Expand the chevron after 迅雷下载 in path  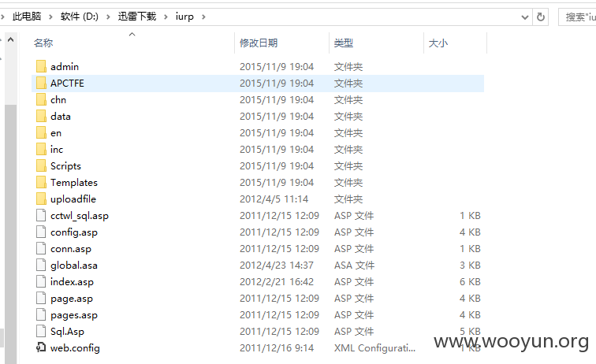tap(166, 17)
